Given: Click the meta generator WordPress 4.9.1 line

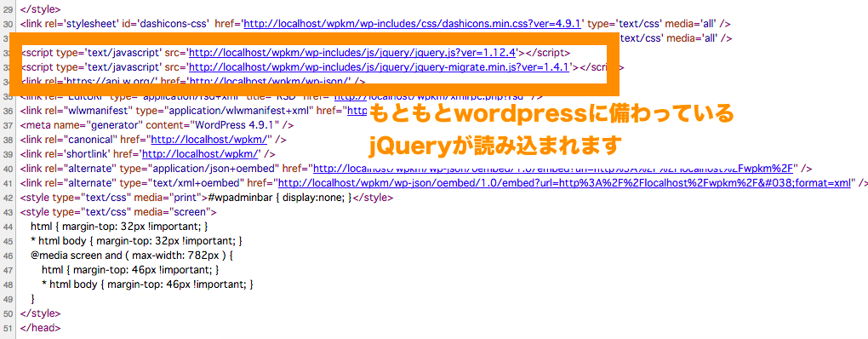Looking at the screenshot, I should [157, 125].
